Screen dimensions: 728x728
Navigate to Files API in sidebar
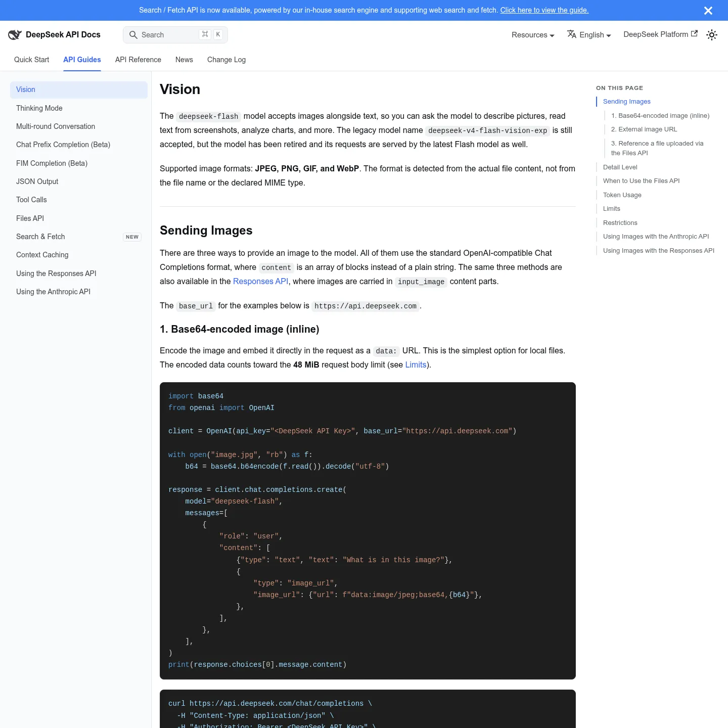click(79, 218)
